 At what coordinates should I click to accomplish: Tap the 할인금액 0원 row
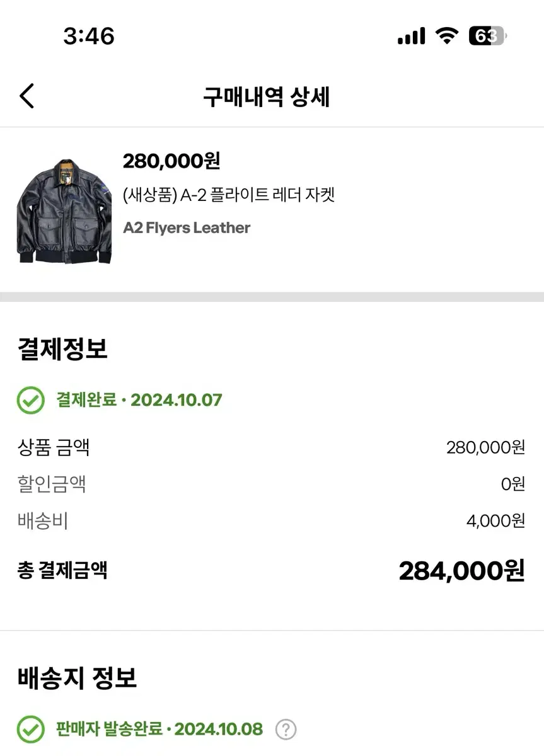tap(272, 484)
